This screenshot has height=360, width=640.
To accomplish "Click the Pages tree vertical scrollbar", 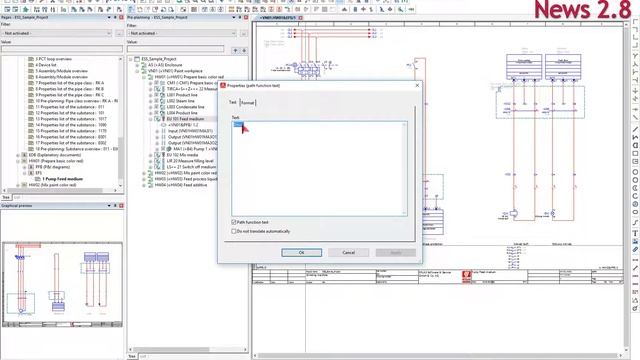I will click(x=120, y=122).
